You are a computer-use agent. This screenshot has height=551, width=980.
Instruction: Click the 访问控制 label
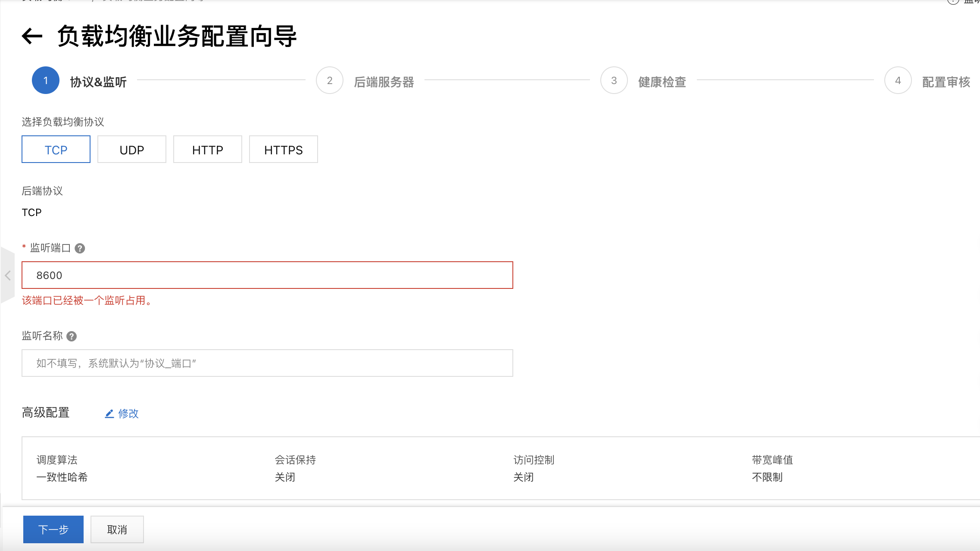pyautogui.click(x=534, y=460)
